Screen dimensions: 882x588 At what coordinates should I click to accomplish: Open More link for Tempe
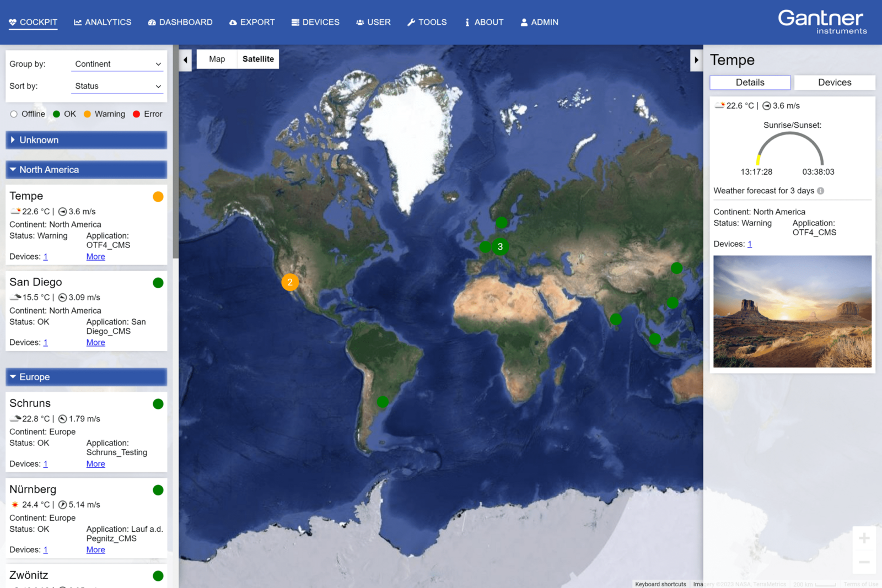(x=95, y=256)
